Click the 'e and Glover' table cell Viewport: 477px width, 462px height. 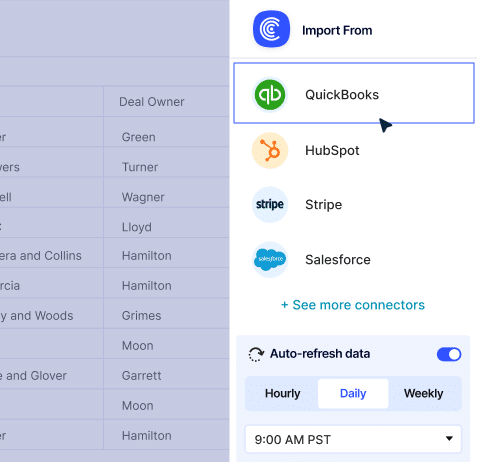[52, 373]
